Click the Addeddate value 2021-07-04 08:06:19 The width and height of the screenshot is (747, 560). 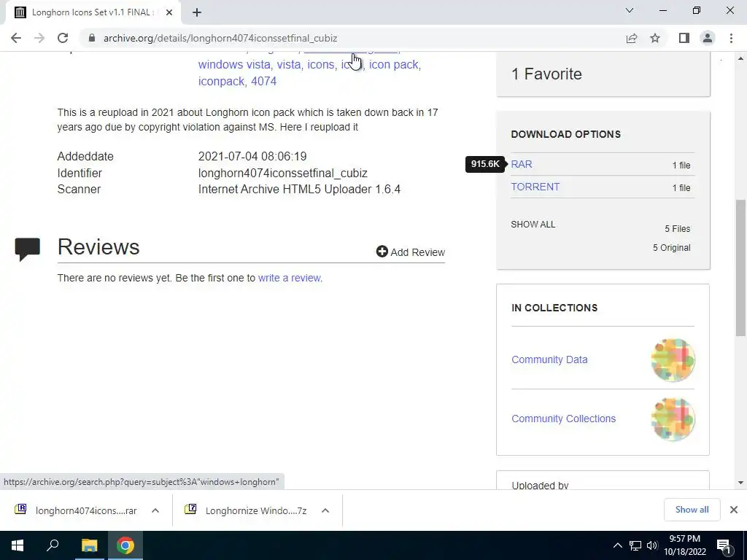(x=252, y=157)
